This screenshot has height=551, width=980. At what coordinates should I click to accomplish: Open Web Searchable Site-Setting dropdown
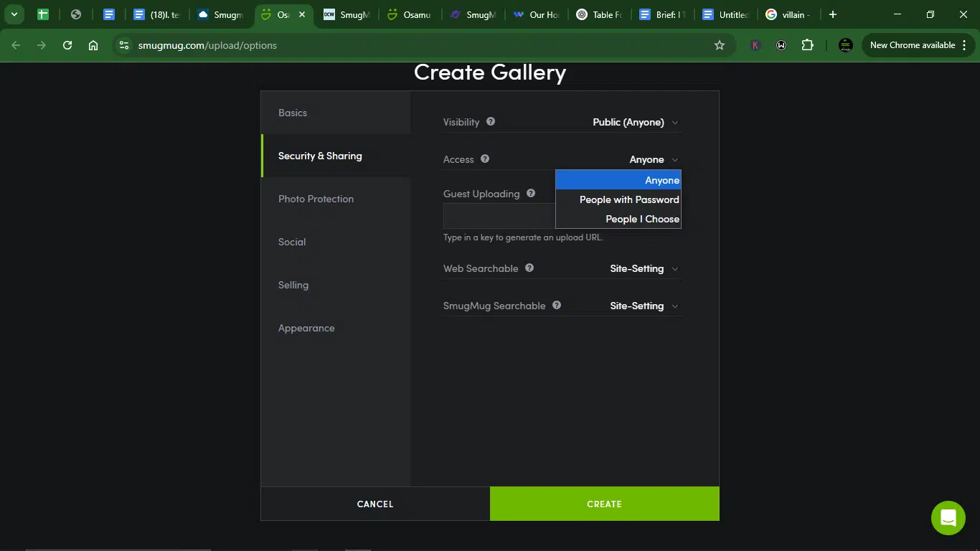644,268
